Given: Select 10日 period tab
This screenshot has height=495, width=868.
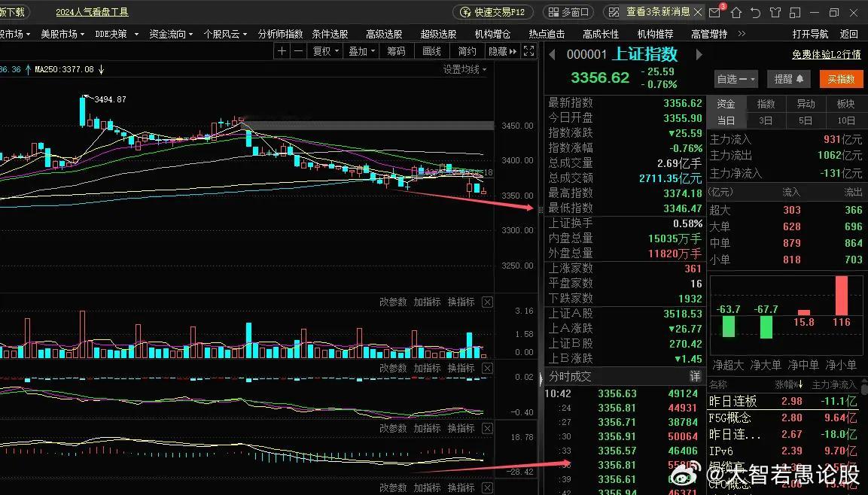Looking at the screenshot, I should tap(846, 120).
